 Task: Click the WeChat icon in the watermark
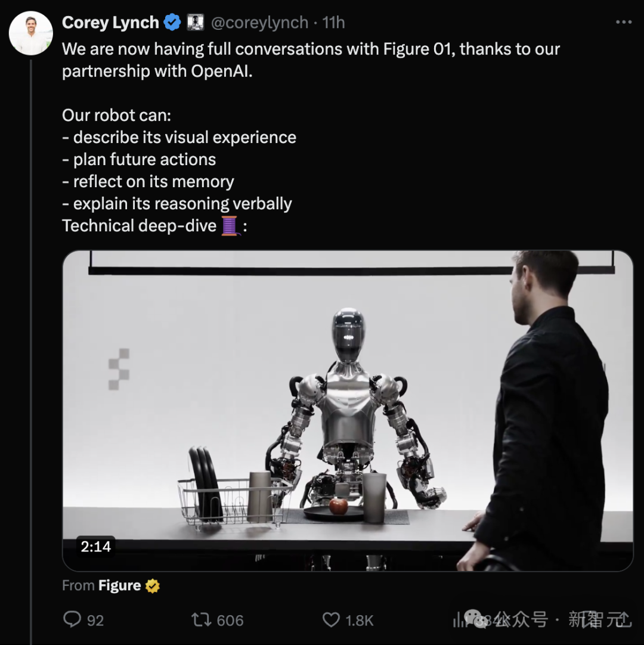(474, 620)
